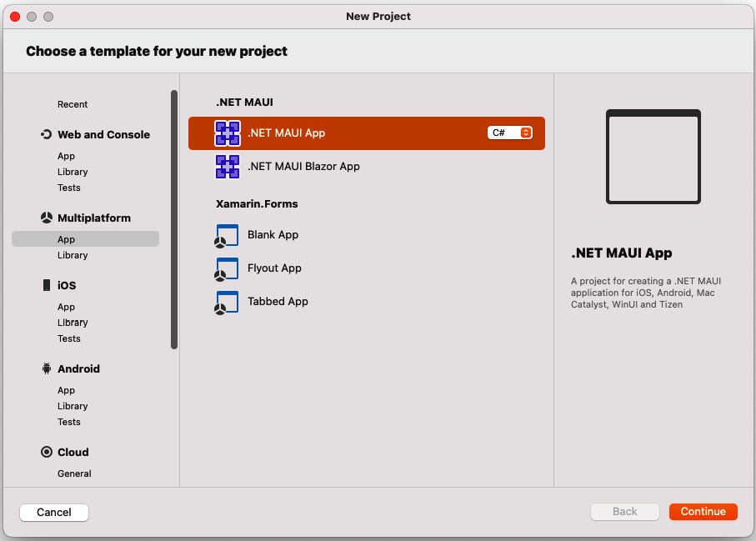Choose the Blank App template

273,235
